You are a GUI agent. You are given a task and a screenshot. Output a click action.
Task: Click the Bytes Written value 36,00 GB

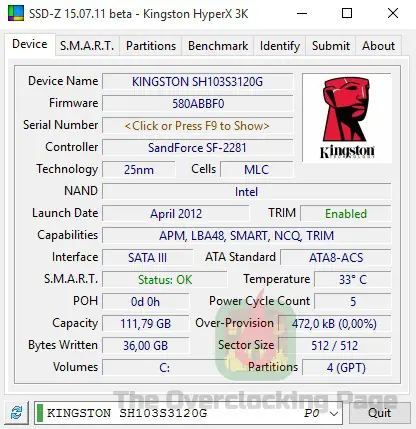145,346
